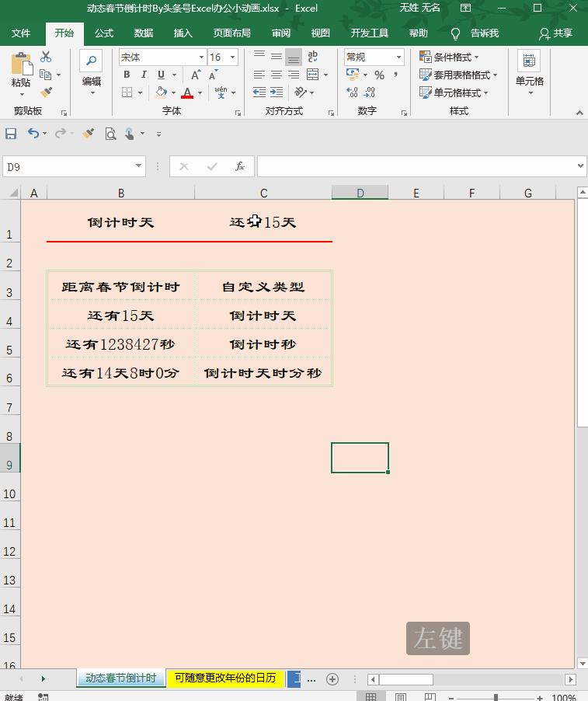588x701 pixels.
Task: Toggle Underline formatting
Action: tap(161, 75)
